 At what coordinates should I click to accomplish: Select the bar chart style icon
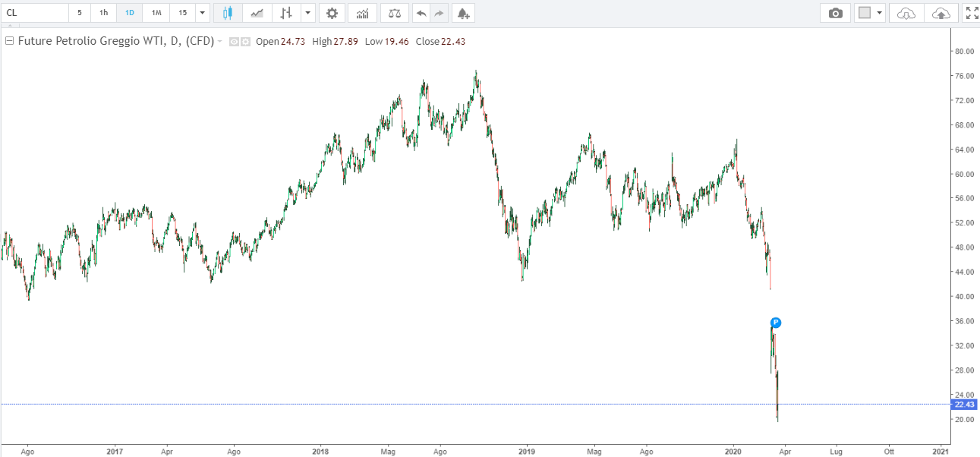coord(285,13)
